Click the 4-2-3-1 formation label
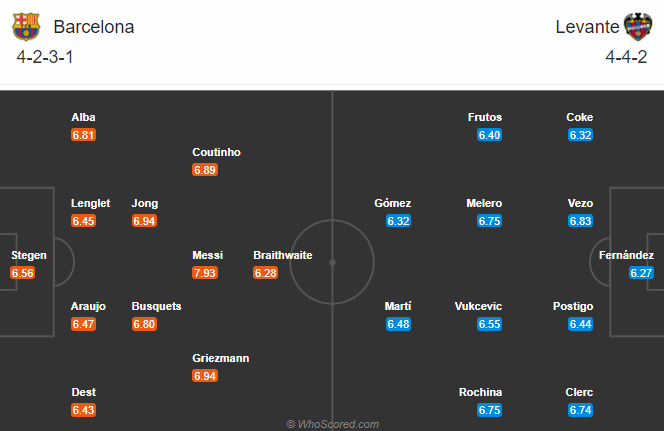The width and height of the screenshot is (664, 431). tap(45, 57)
